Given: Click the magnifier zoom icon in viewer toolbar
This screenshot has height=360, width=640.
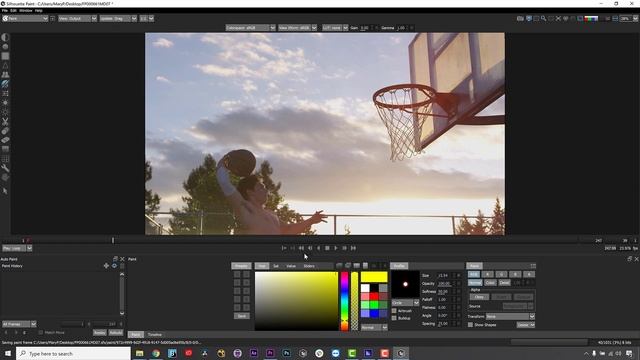Looking at the screenshot, I should tap(543, 18).
